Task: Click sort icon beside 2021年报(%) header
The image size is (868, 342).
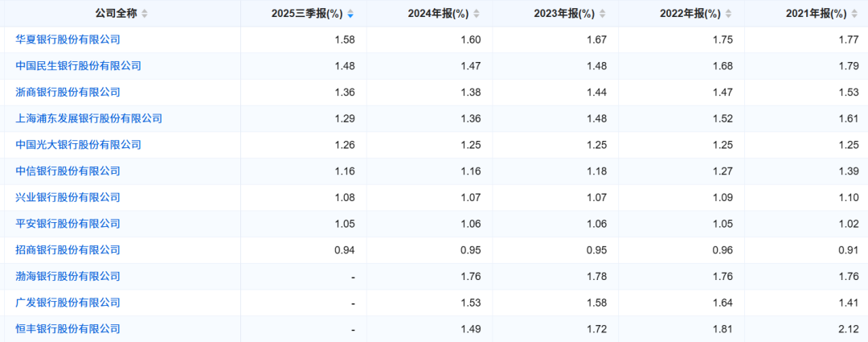Action: point(854,14)
